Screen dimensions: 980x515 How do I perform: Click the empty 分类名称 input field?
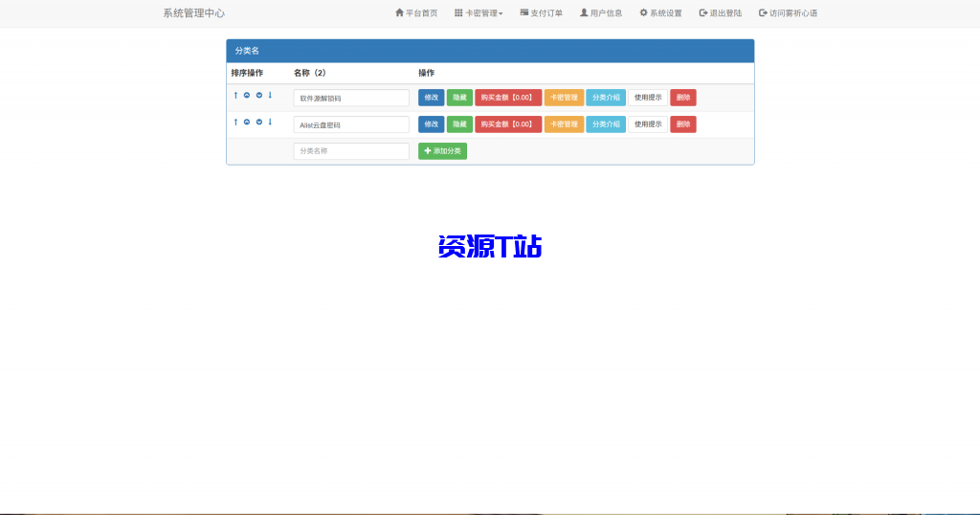(x=351, y=151)
